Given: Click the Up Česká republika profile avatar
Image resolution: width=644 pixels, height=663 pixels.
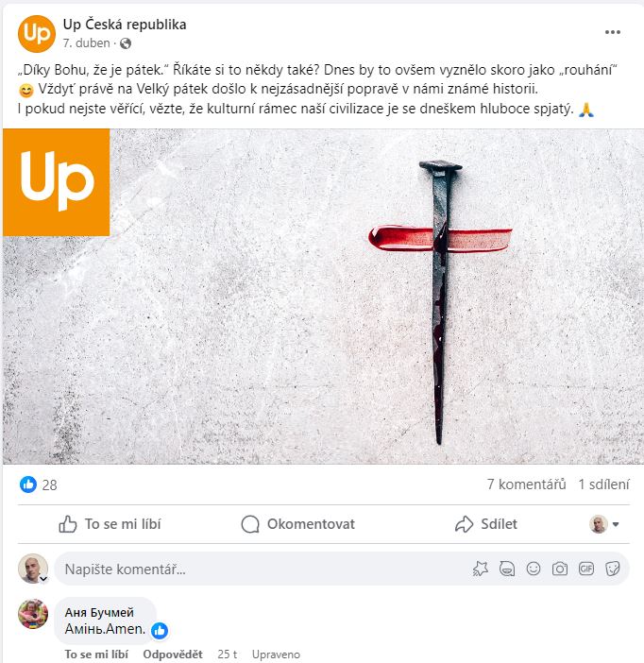Looking at the screenshot, I should point(37,34).
